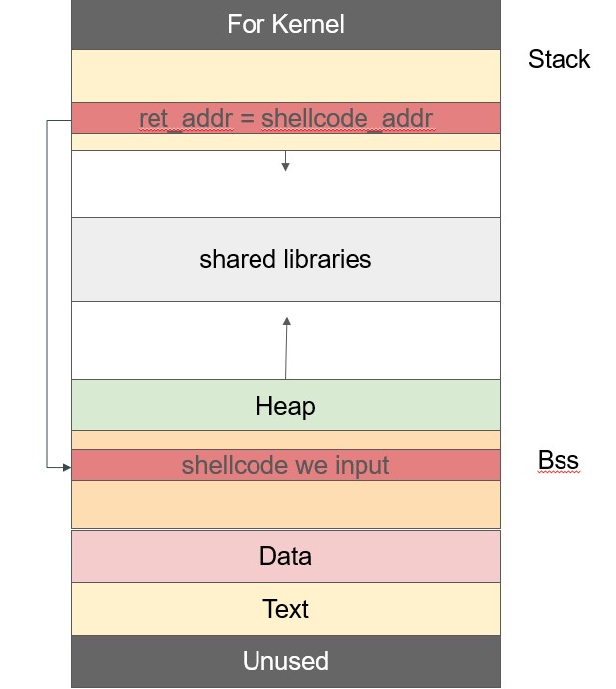Select the green Heap block
The width and height of the screenshot is (616, 689).
(x=286, y=405)
